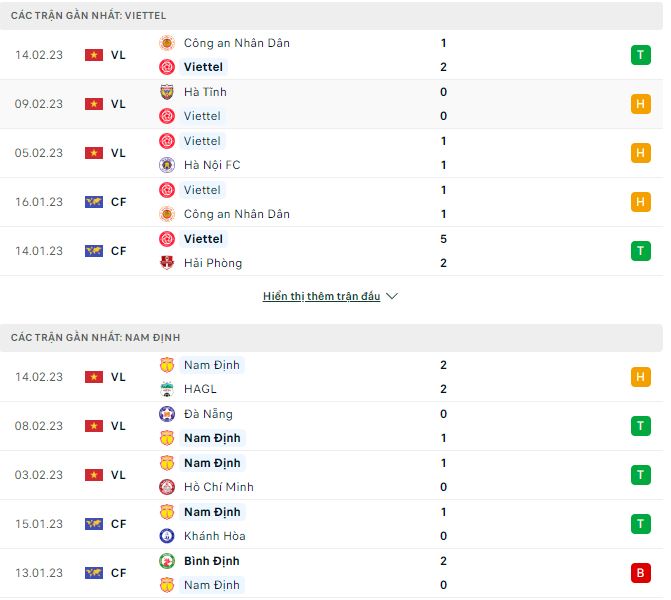Click the Hải Phòng team crest

(x=167, y=263)
